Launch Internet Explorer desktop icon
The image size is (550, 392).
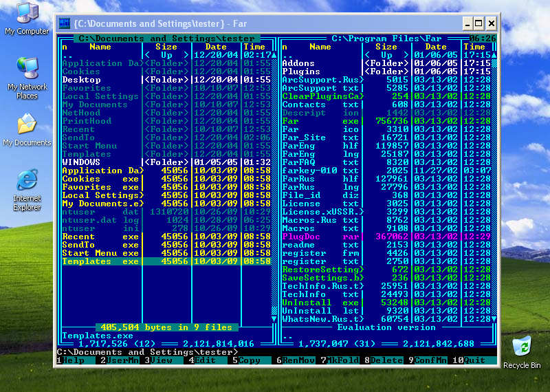click(27, 190)
